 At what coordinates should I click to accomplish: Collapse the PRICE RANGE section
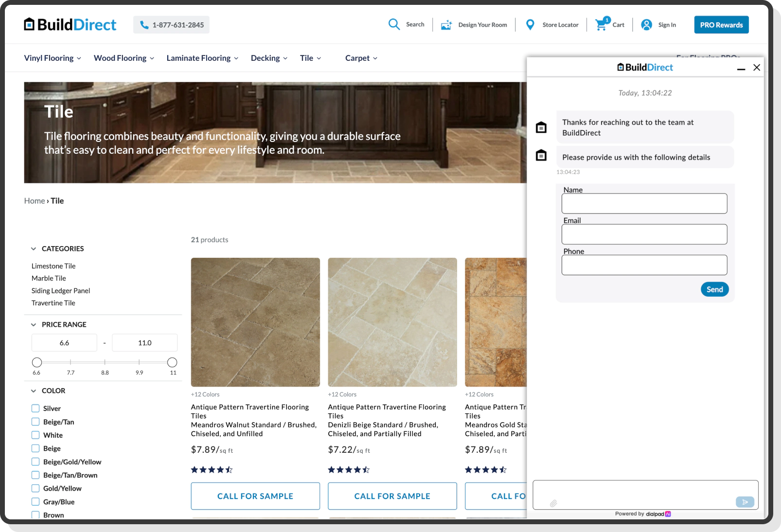coord(33,324)
